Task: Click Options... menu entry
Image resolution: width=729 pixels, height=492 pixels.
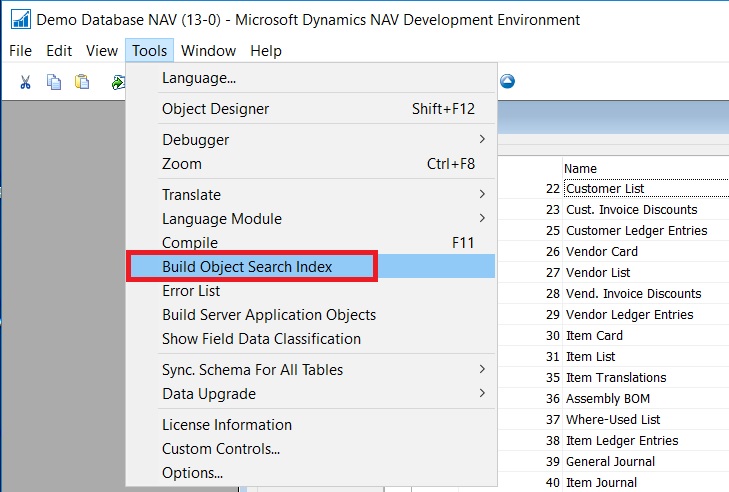Action: [x=192, y=473]
